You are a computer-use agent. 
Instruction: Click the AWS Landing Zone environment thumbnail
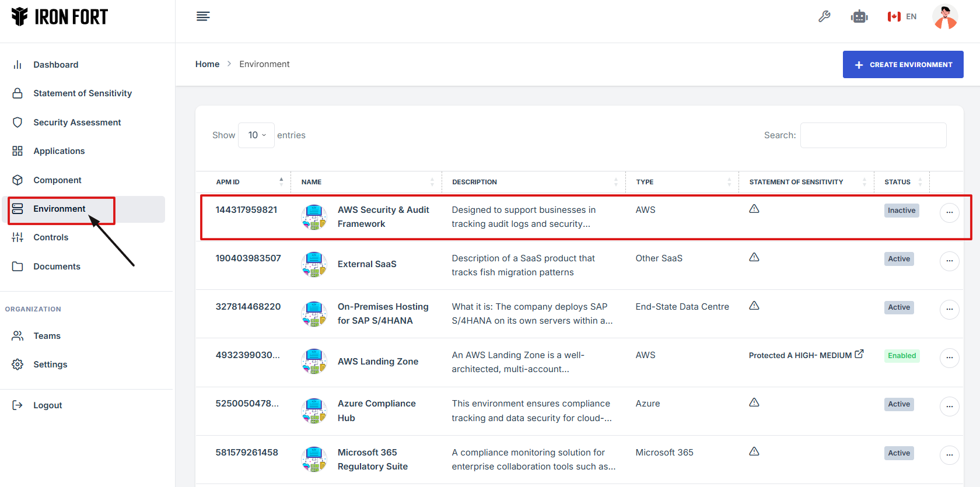click(x=314, y=362)
